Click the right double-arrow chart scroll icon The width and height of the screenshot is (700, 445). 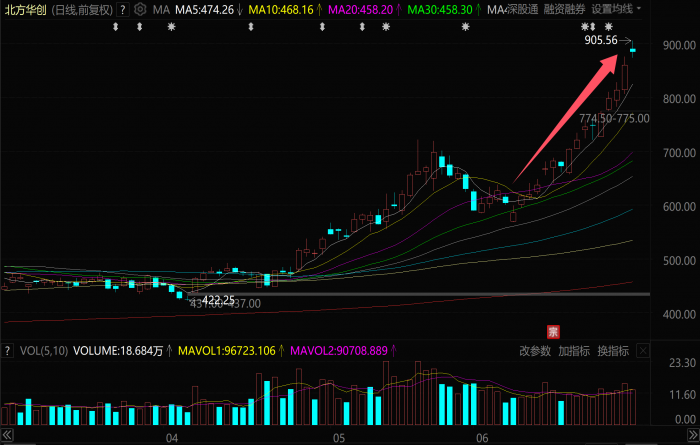click(693, 435)
